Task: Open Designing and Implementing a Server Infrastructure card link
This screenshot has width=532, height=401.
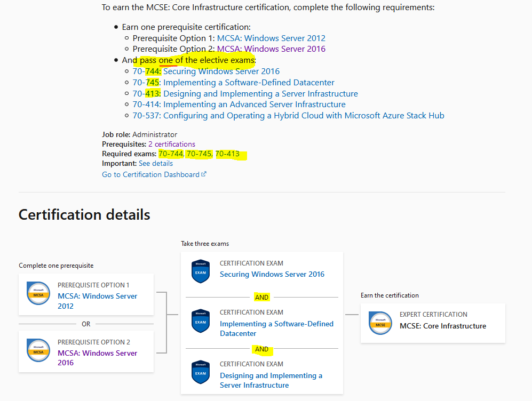Action: point(271,380)
